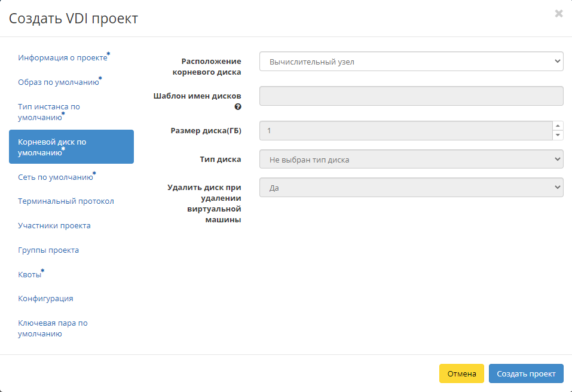The width and height of the screenshot is (572, 392).
Task: Navigate to the Квоты tab
Action: (30, 275)
